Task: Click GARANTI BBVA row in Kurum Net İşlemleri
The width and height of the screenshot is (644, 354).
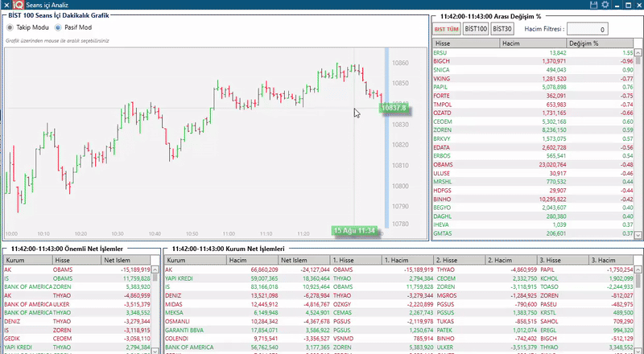Action: pos(399,330)
